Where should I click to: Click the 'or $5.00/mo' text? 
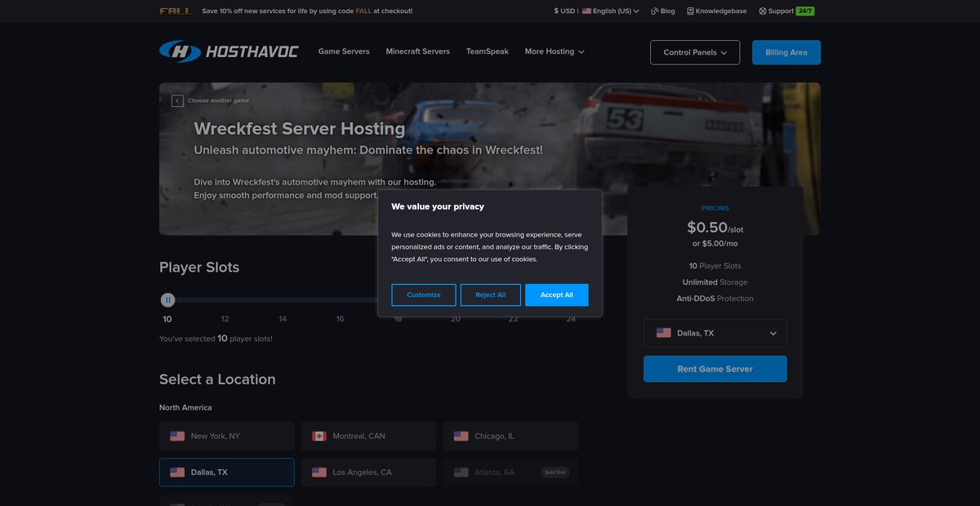click(715, 243)
